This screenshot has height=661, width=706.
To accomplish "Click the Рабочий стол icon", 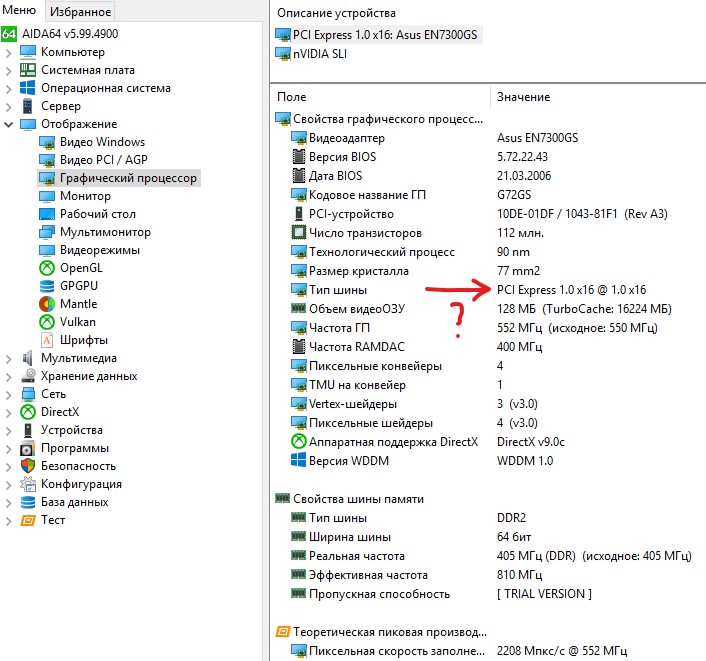I will 47,214.
